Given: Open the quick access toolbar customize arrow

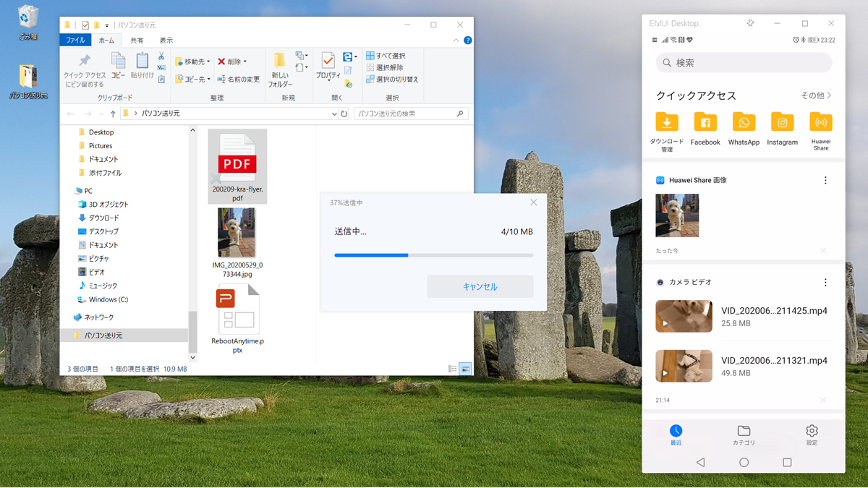Looking at the screenshot, I should click(x=107, y=25).
